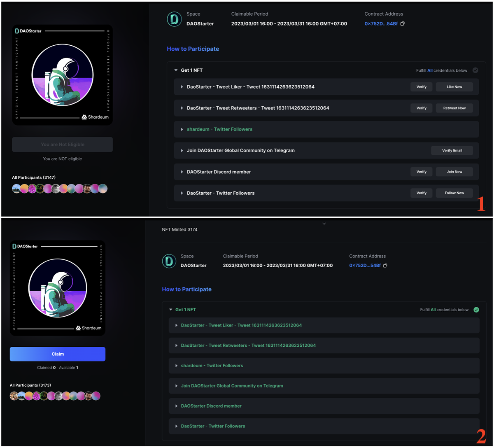Open the grayscale photo avatar in upper screenshot

[x=56, y=188]
